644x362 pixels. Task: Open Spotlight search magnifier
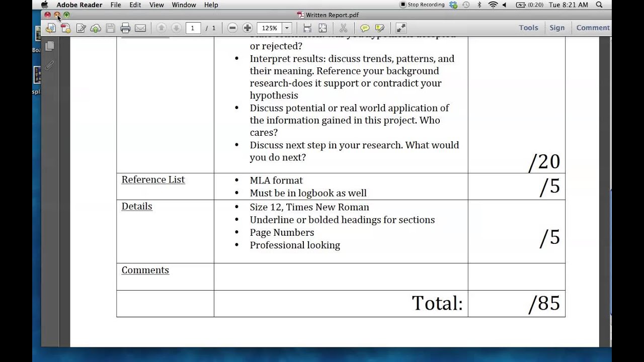click(x=599, y=5)
